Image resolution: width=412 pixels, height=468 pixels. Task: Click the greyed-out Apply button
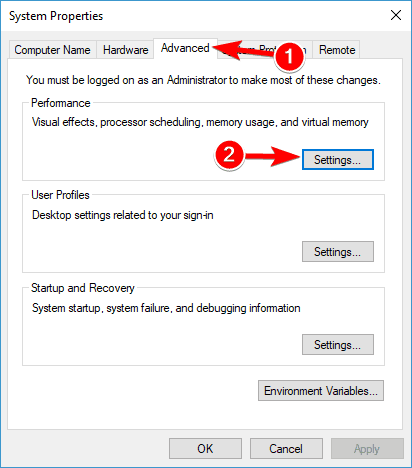(367, 449)
